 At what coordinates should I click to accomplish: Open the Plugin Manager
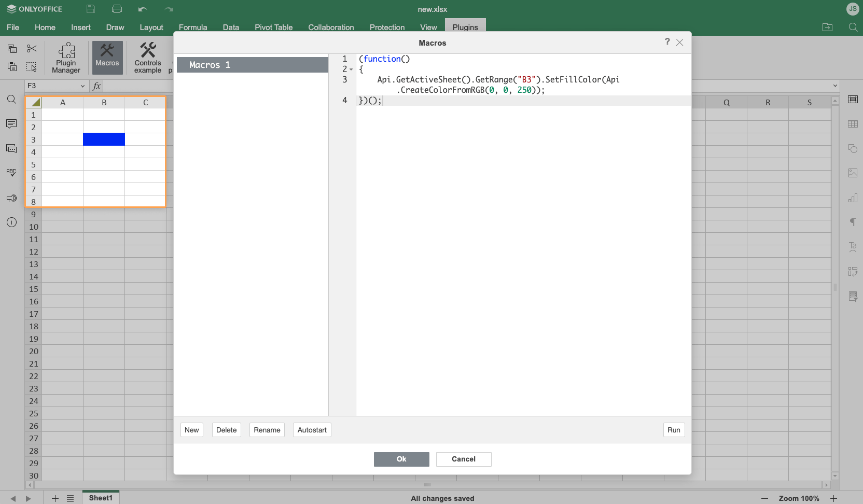tap(66, 58)
